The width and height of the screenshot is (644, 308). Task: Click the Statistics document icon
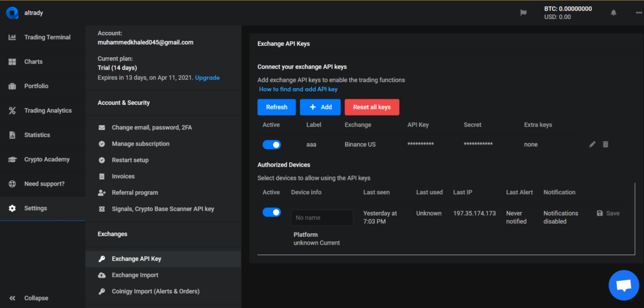click(x=12, y=135)
